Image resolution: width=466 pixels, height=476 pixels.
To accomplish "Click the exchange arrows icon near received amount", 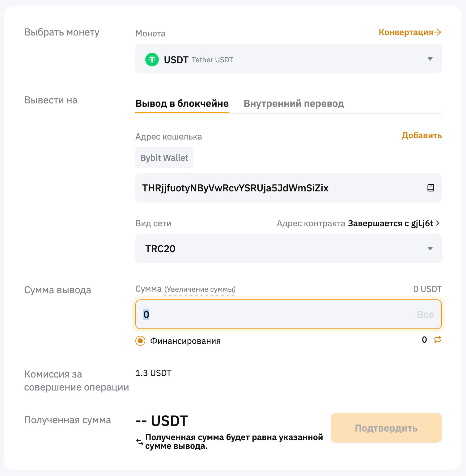I will (x=140, y=442).
